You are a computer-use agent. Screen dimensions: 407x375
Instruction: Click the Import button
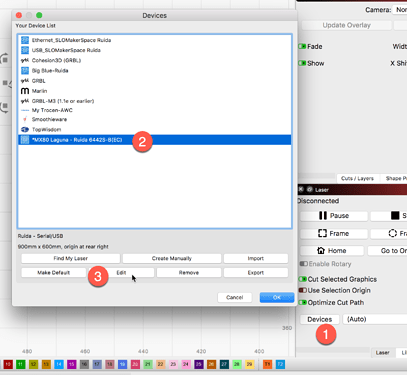pos(256,258)
